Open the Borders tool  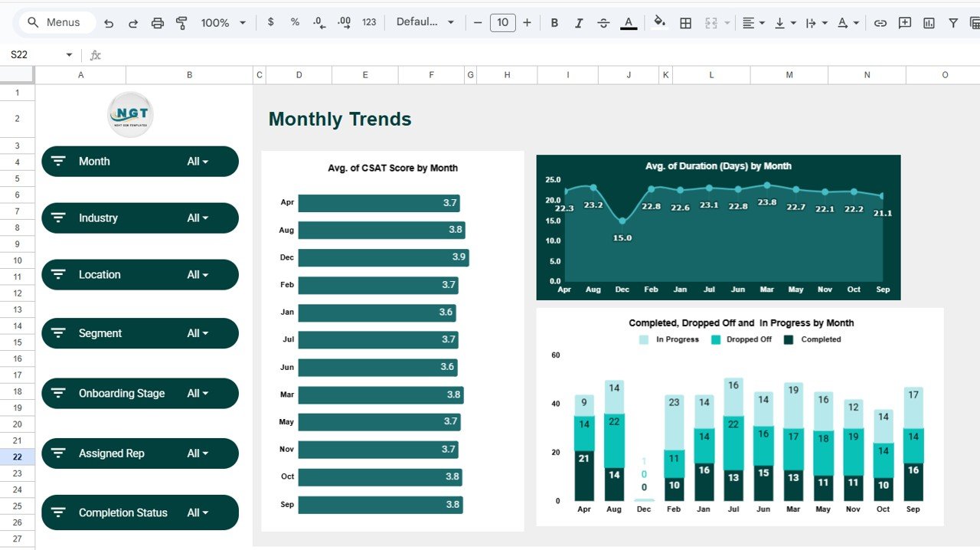684,22
